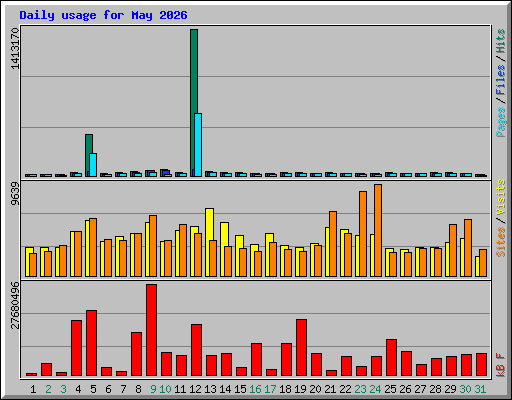Click day label 20 on the x-axis

click(315, 389)
